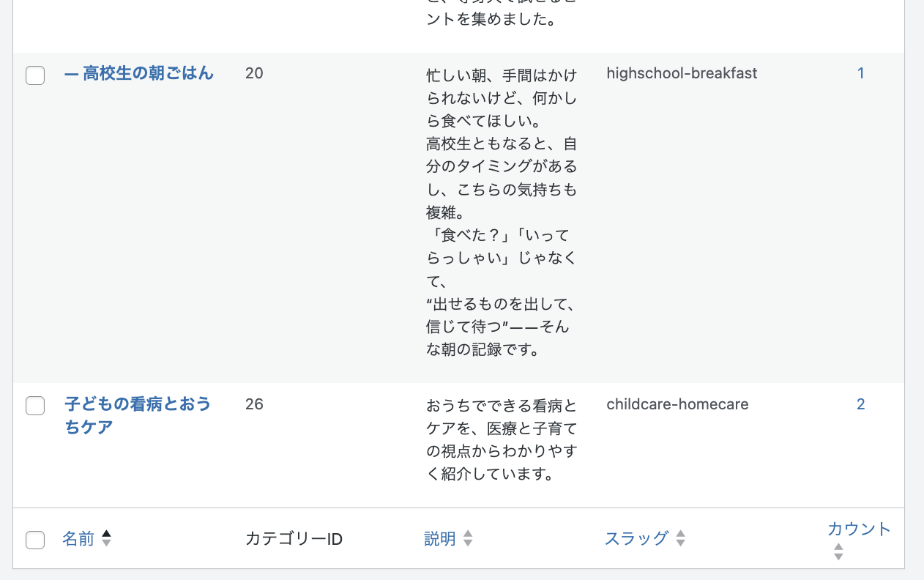Tick the checkbox for 高校生の朝ごはん
Image resolution: width=924 pixels, height=580 pixels.
tap(35, 75)
